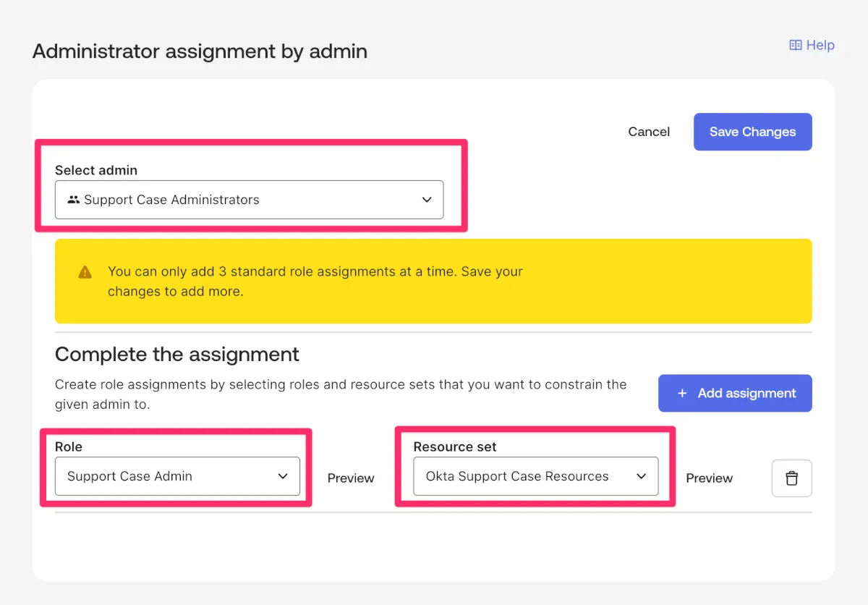
Task: Click the group icon in Select admin
Action: (73, 200)
